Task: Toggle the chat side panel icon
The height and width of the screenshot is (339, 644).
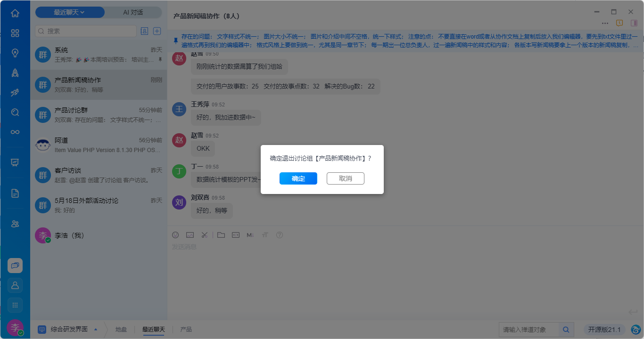Action: pyautogui.click(x=634, y=23)
